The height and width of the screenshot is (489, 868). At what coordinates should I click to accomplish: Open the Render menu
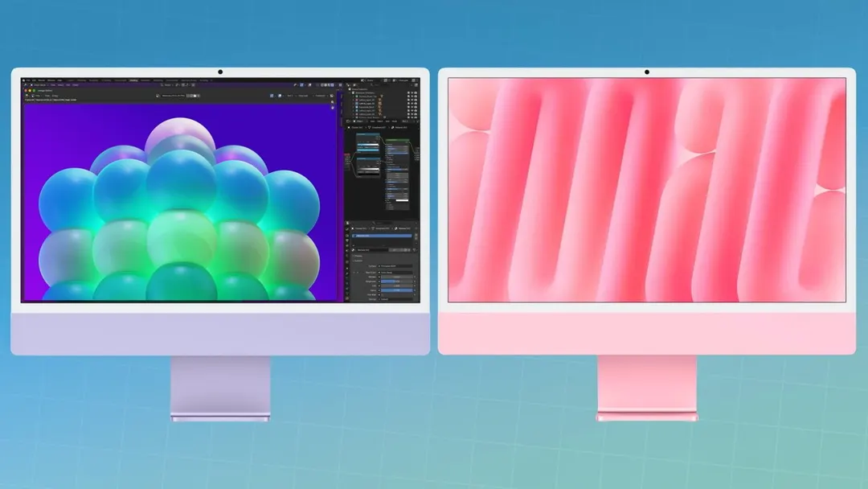coord(42,80)
